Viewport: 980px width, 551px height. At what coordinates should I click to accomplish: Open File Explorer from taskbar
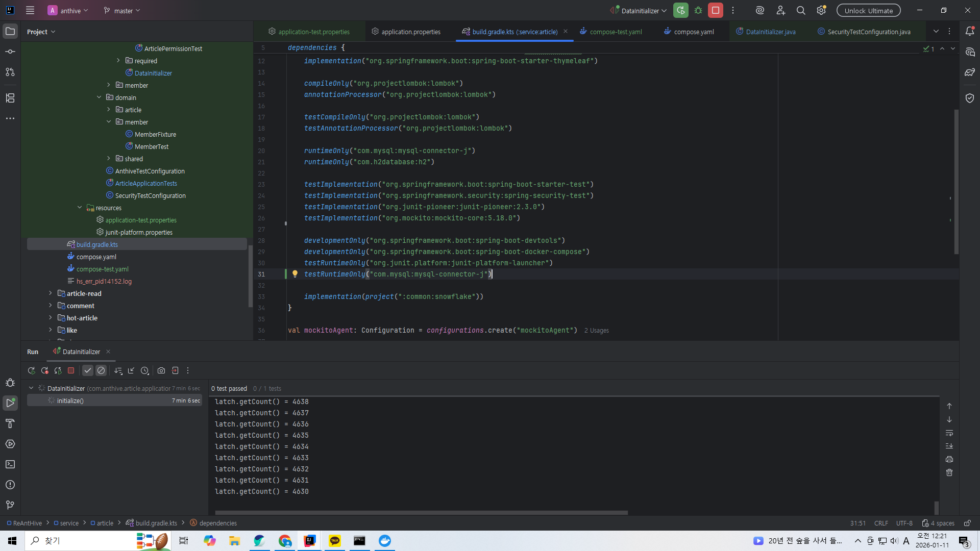coord(234,541)
